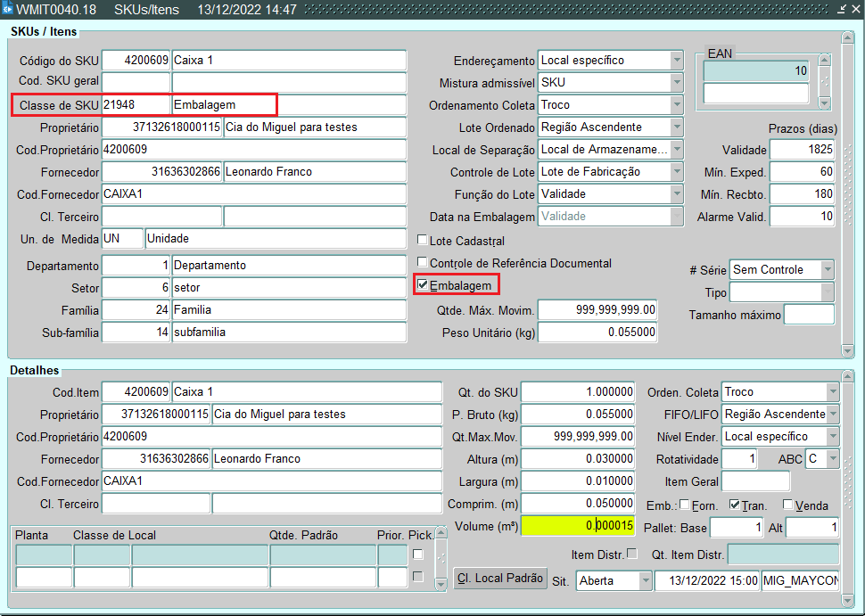Click the SKUs / Itens block scroll-down arrow

(847, 350)
